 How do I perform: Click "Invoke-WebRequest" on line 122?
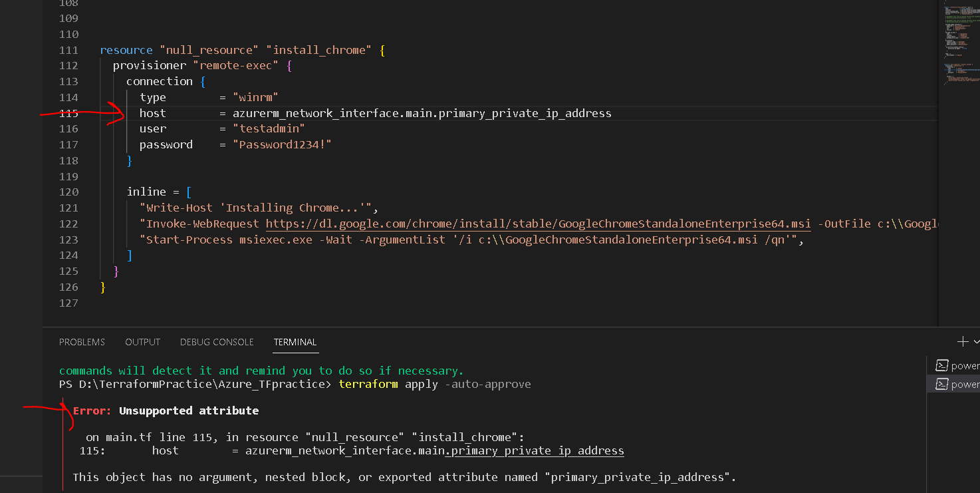(203, 224)
